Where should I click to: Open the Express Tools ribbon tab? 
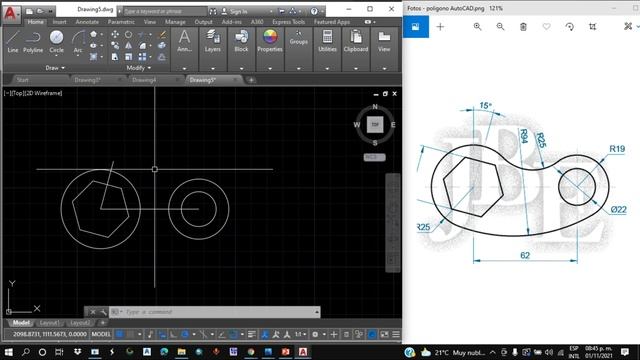(289, 22)
